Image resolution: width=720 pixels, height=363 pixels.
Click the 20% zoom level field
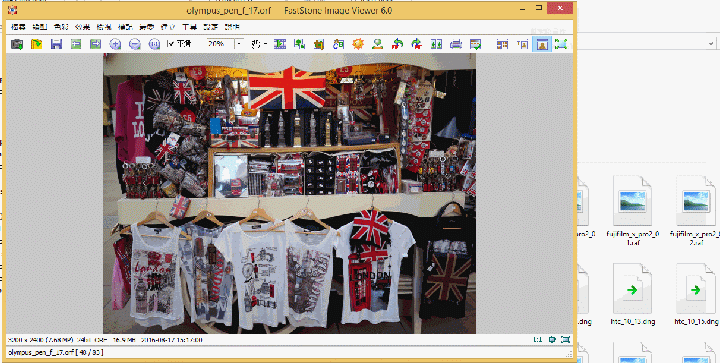pos(219,44)
